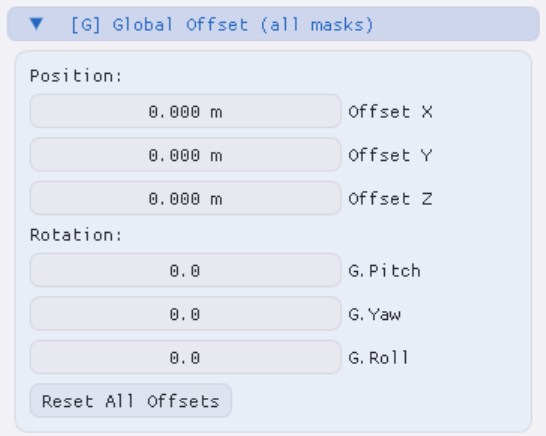Click the Offset X value field
The image size is (546, 436).
coord(185,111)
